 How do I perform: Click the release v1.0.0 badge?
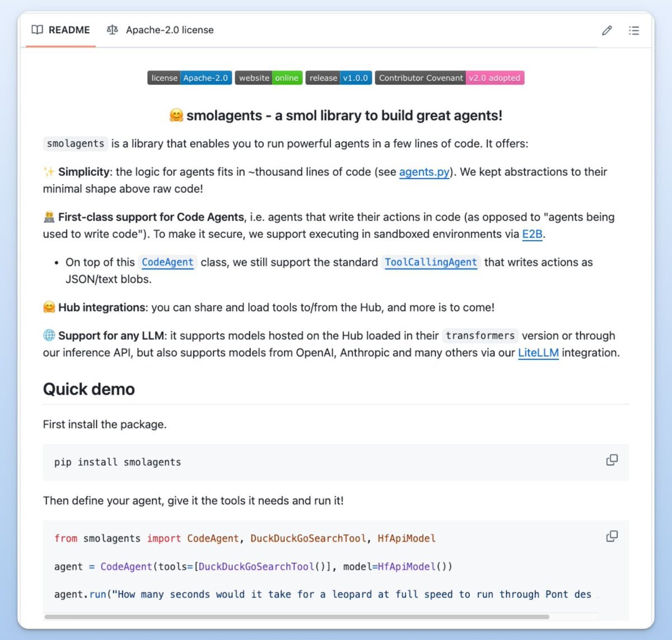pos(339,78)
